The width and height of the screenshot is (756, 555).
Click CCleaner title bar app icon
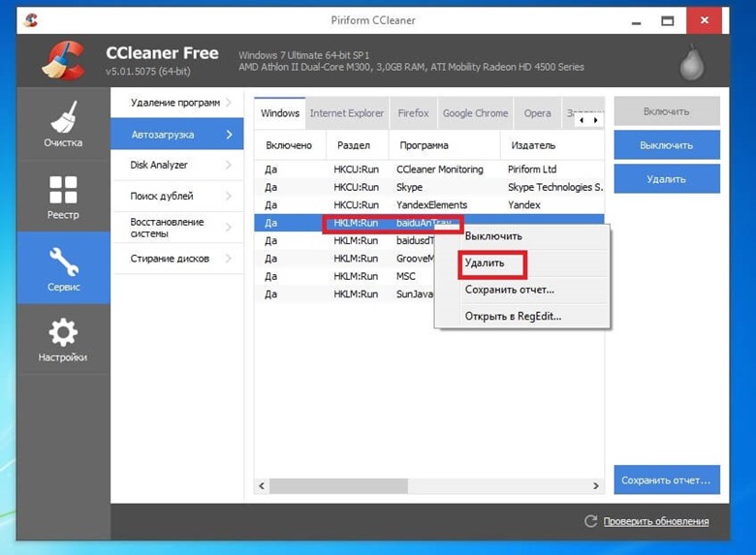[x=31, y=20]
